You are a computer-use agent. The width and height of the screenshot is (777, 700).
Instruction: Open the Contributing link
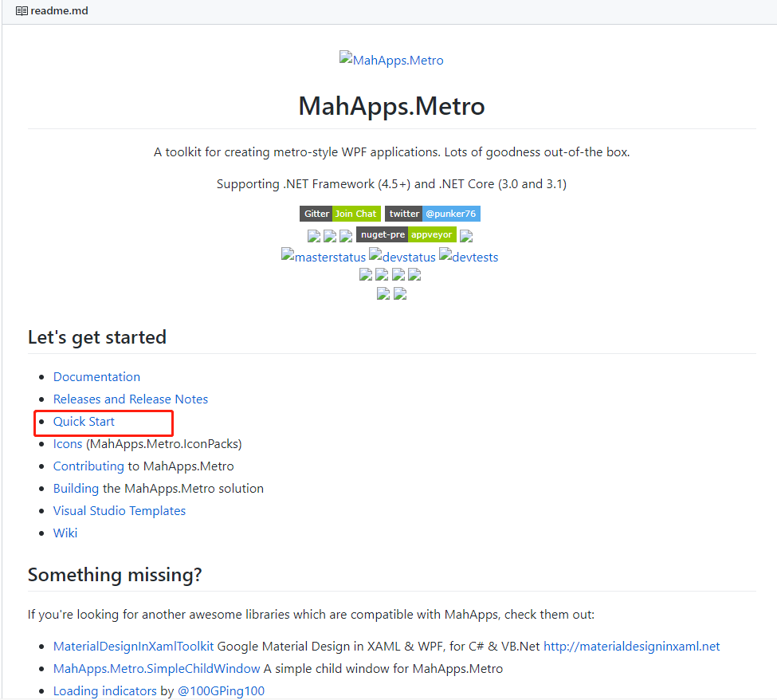[88, 466]
